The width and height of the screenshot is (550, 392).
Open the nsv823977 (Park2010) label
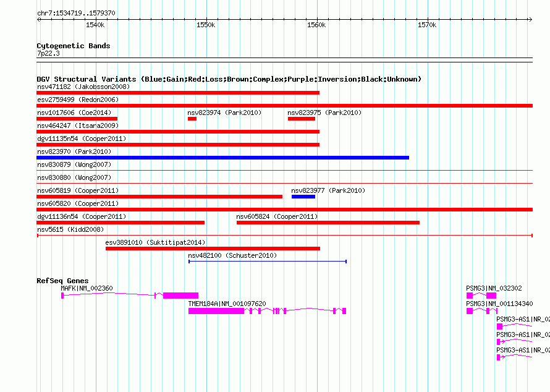pyautogui.click(x=328, y=190)
